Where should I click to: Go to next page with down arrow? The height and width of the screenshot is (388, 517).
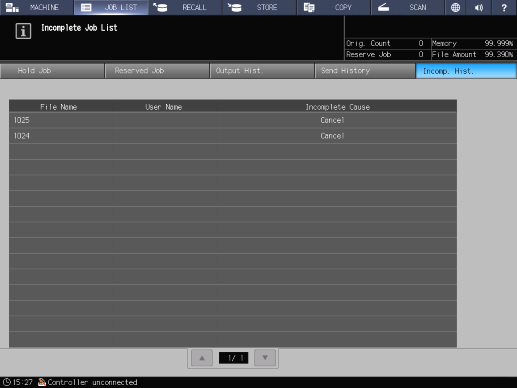pyautogui.click(x=265, y=358)
